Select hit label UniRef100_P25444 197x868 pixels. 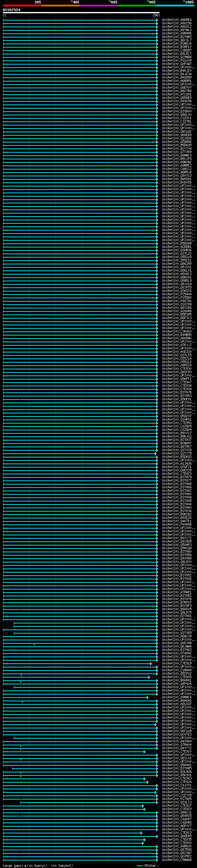177,294
